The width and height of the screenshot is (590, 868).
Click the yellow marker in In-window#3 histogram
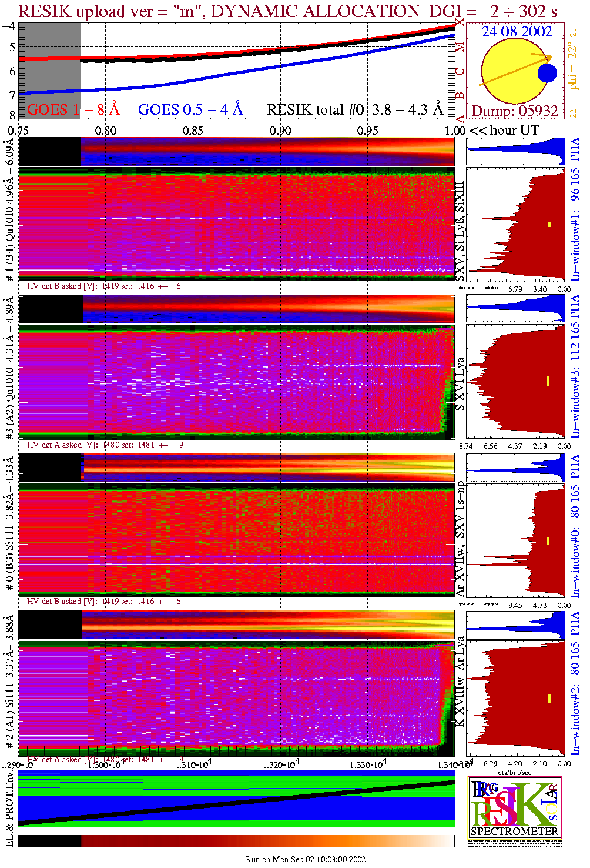tap(548, 381)
